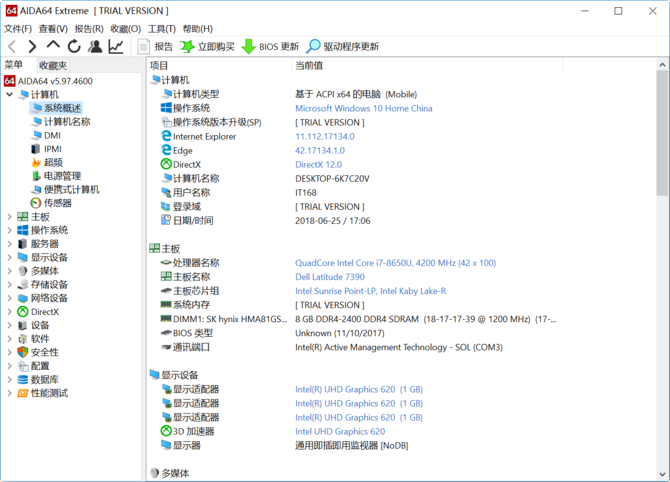Viewport: 670px width, 482px height.
Task: Open the 帮助(H) menu
Action: pos(197,29)
